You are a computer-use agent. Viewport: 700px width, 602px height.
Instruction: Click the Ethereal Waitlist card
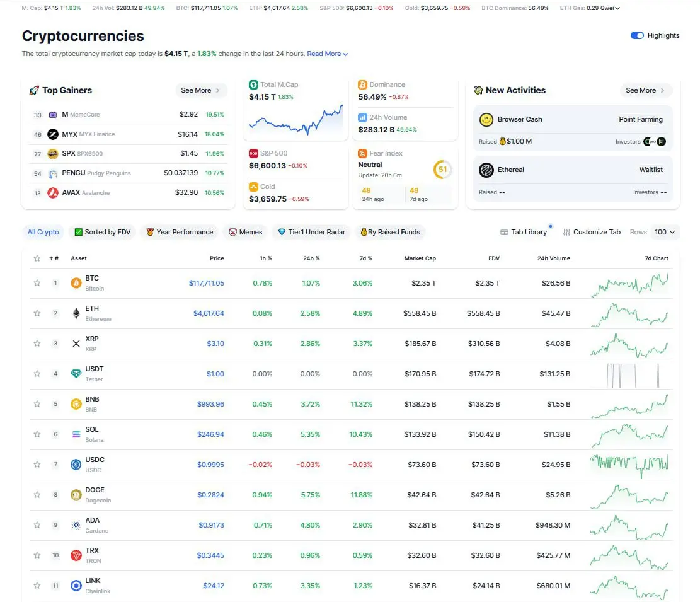[573, 178]
